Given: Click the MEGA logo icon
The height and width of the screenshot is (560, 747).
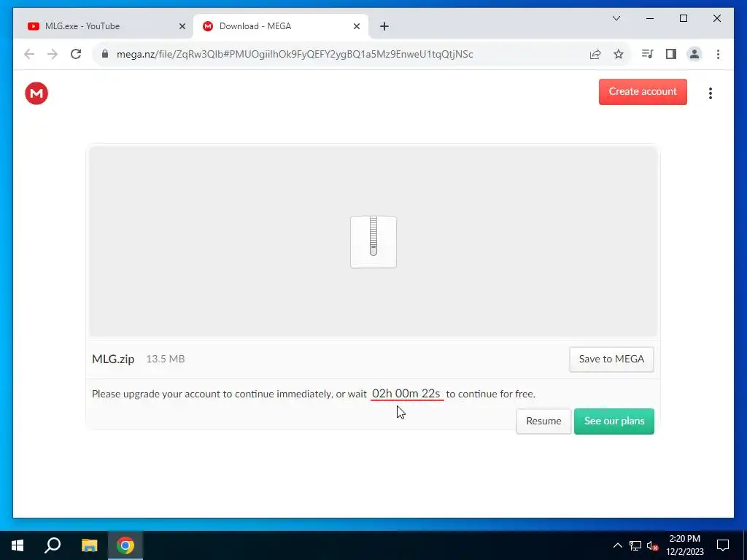Looking at the screenshot, I should 36,93.
